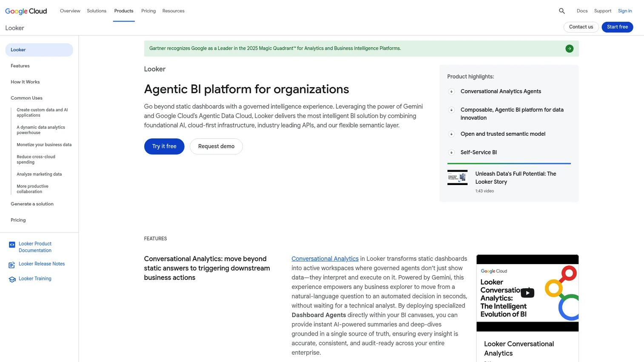The image size is (644, 362).
Task: Open A dynamic data analytics powerhouse link
Action: pyautogui.click(x=41, y=130)
